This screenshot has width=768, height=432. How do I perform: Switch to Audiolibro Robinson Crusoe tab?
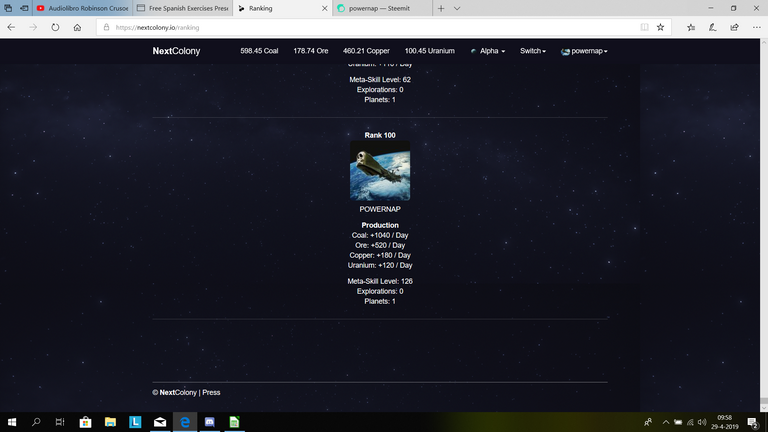(x=82, y=8)
